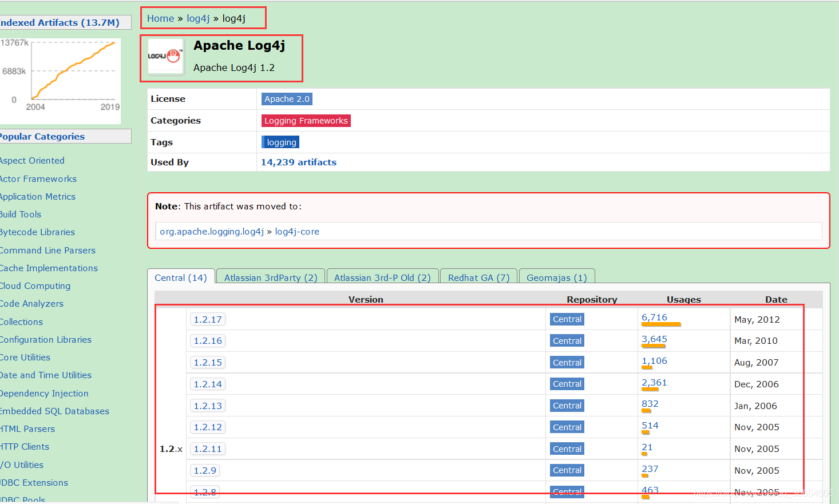Click Central badge for version 1.2.12
The height and width of the screenshot is (504, 839).
(x=567, y=427)
